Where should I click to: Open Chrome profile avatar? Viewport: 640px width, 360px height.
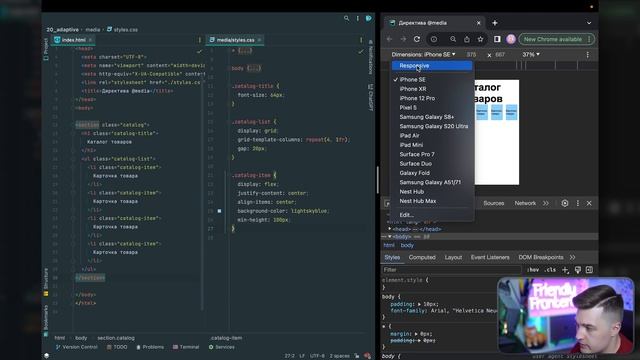click(511, 39)
